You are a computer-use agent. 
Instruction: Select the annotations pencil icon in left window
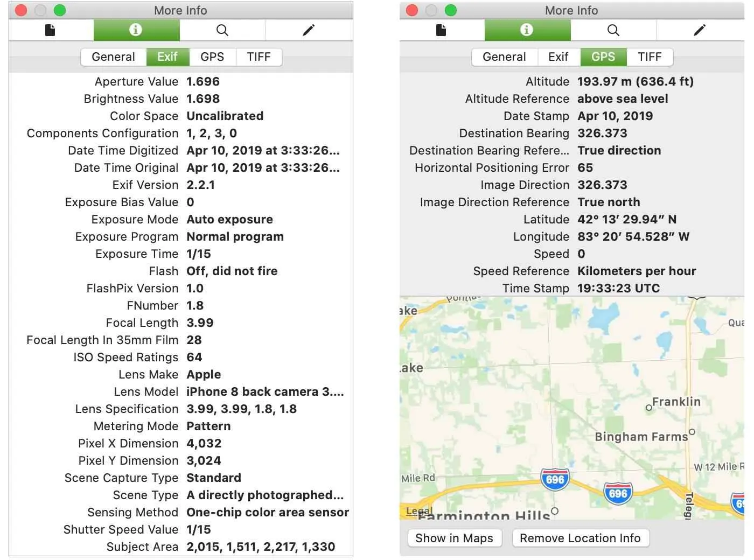click(309, 30)
